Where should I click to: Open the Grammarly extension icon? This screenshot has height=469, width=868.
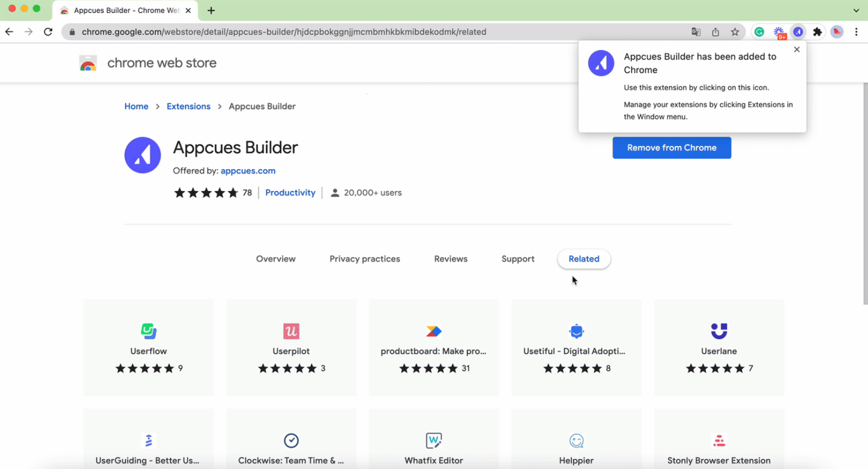pyautogui.click(x=759, y=32)
